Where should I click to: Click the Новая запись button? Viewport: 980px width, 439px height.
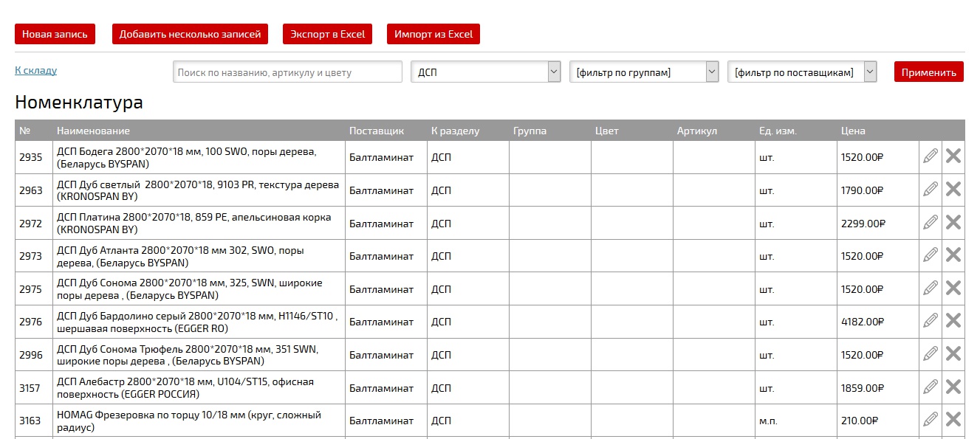(x=55, y=34)
